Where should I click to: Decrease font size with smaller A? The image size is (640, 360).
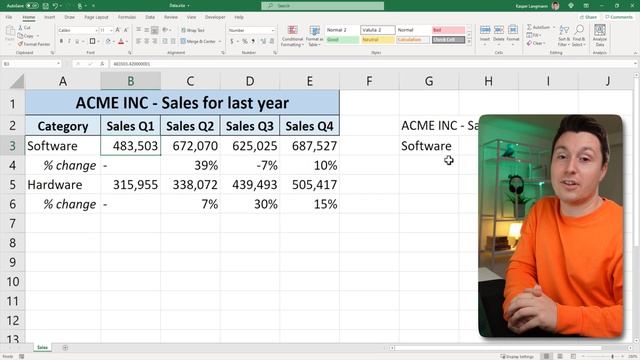(x=126, y=30)
